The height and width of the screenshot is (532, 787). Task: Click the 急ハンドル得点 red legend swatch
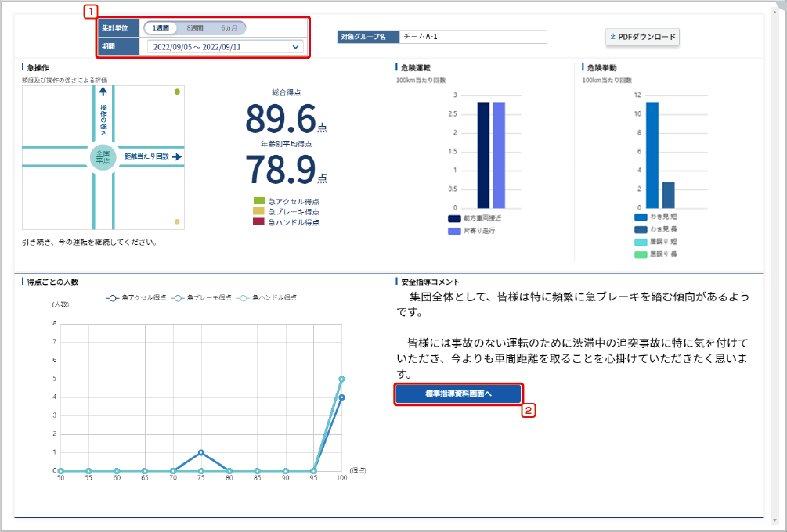coord(259,222)
